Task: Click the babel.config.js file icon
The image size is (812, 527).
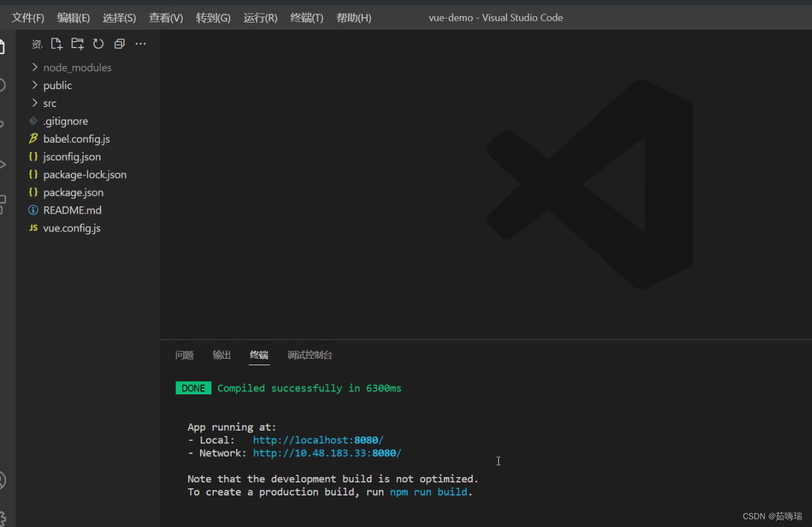Action: (33, 139)
